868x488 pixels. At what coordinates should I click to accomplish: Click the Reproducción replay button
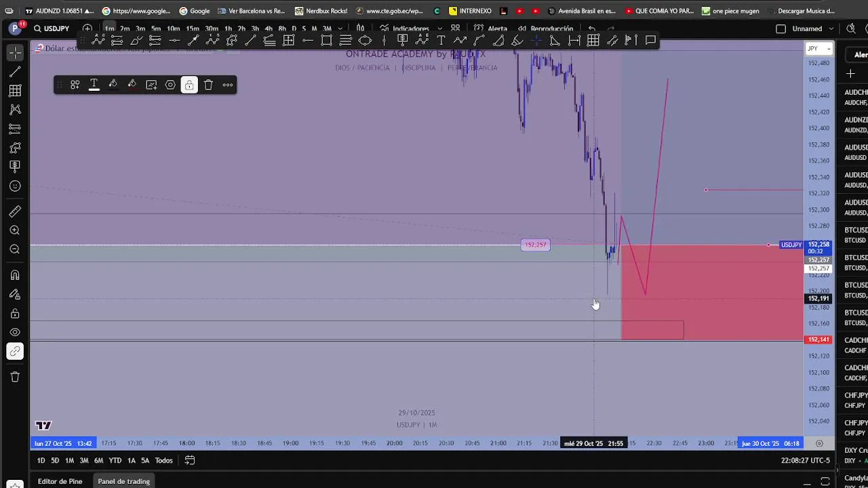click(546, 28)
